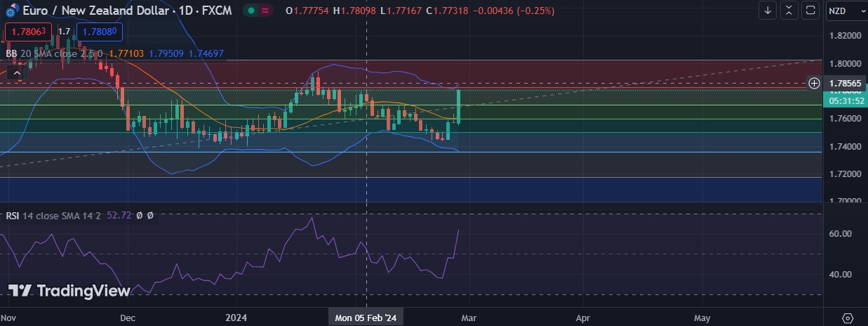Click the 1.76000 price scale label
The image size is (868, 326).
coord(845,119)
